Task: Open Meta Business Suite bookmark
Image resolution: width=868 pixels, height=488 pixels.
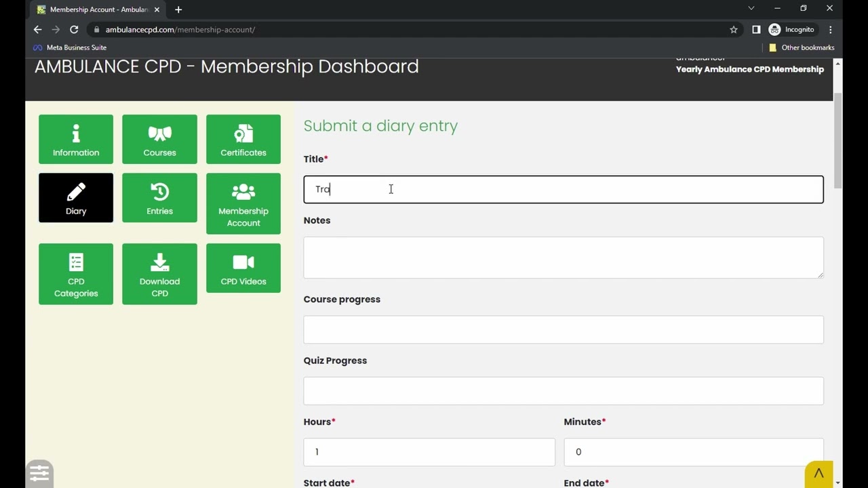Action: pos(70,47)
